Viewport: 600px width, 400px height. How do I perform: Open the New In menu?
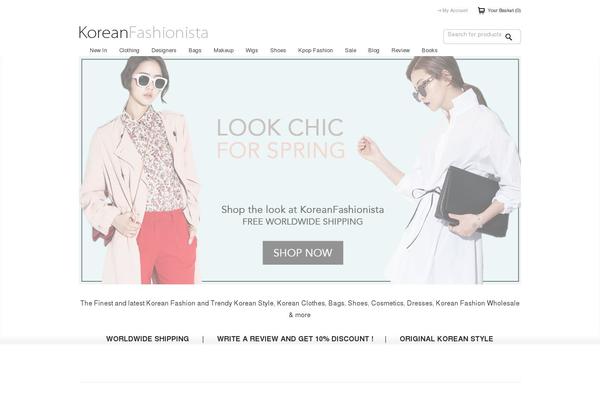pos(98,50)
